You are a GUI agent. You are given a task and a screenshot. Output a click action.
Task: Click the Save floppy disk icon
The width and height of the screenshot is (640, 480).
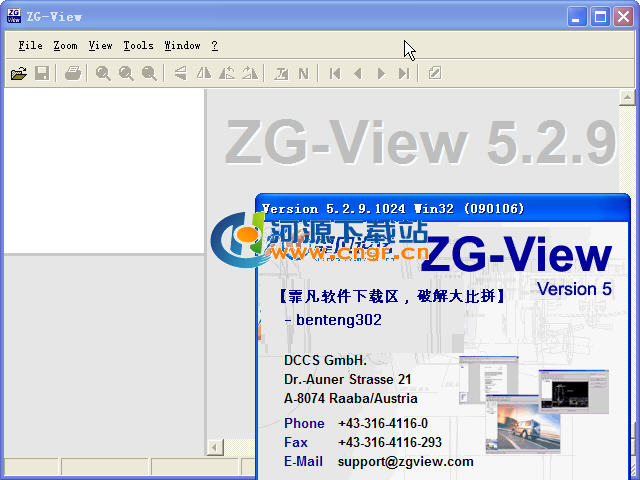click(x=42, y=73)
